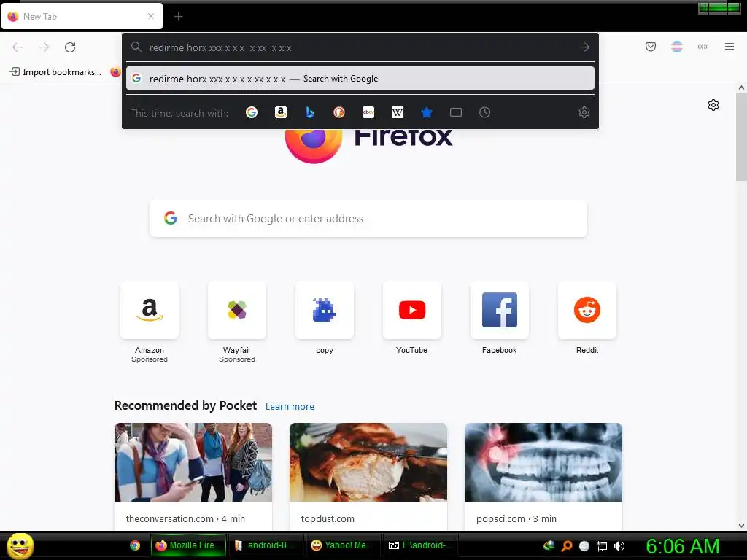Viewport: 747px width, 560px height.
Task: Reload the current page
Action: pyautogui.click(x=70, y=47)
